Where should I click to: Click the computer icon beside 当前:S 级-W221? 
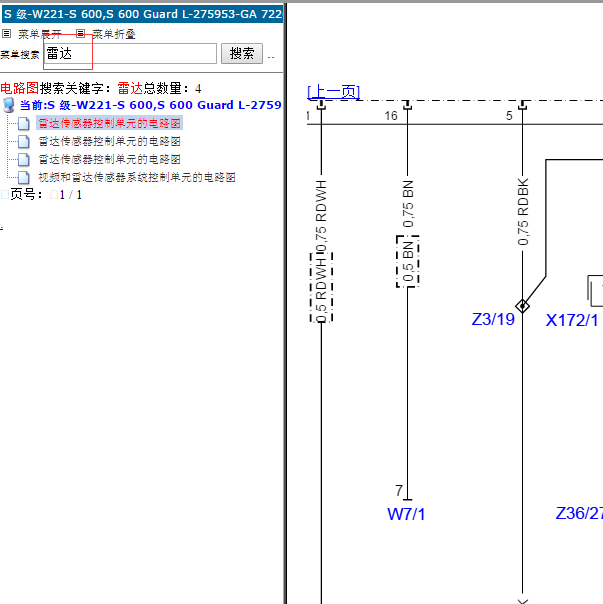(x=8, y=105)
